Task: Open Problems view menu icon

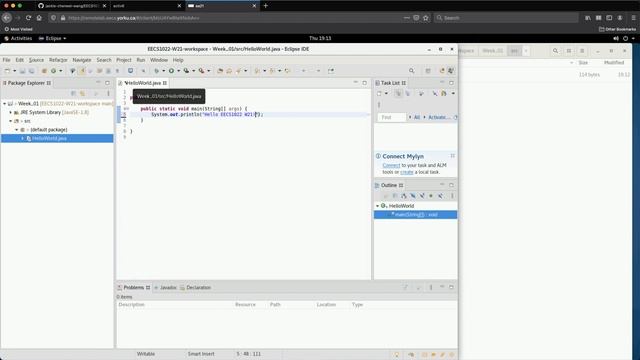Action: (x=431, y=287)
